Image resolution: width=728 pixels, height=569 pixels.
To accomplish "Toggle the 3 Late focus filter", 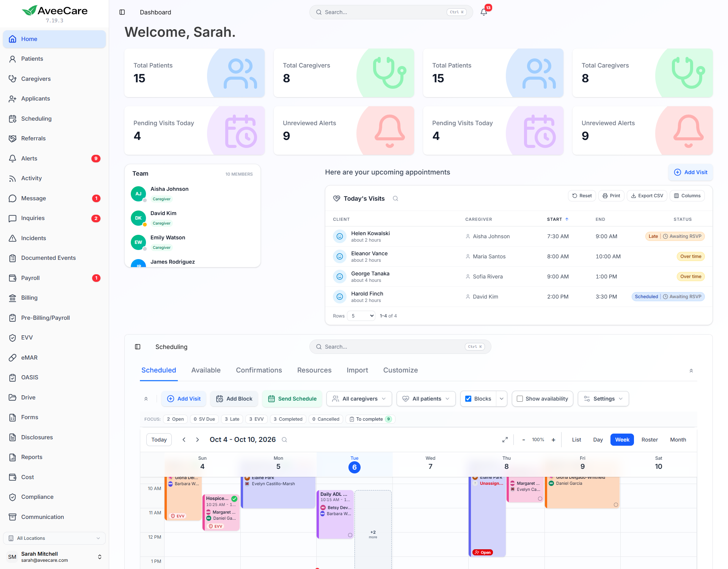I will 232,419.
